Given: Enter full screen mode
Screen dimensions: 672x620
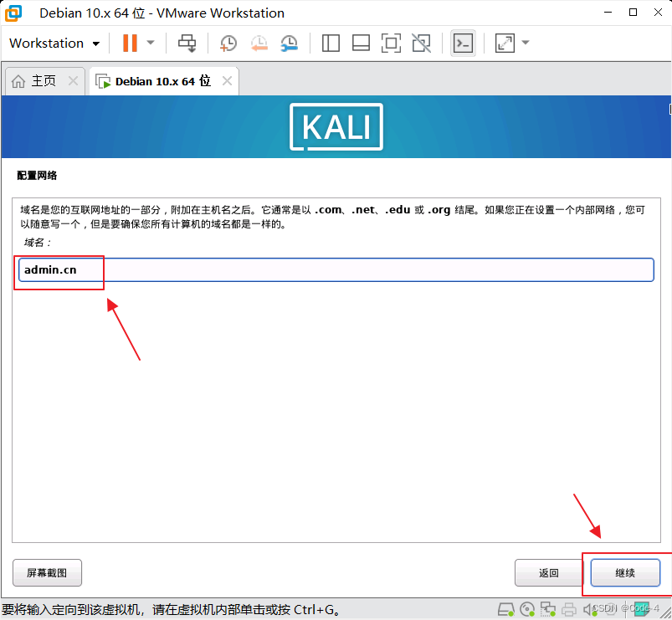Looking at the screenshot, I should click(391, 43).
